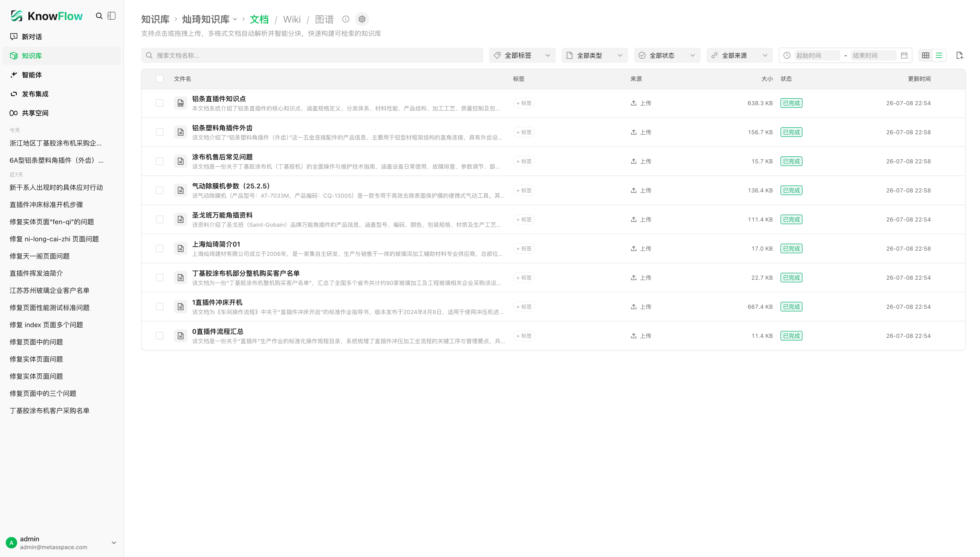
Task: Click the file icon of 铝条塑料角插件外齿
Action: point(180,132)
